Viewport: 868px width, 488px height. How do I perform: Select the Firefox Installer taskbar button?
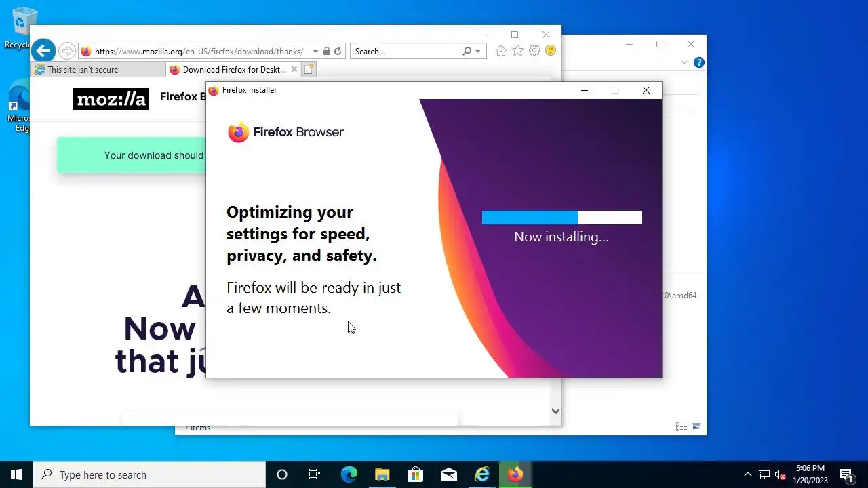point(515,474)
